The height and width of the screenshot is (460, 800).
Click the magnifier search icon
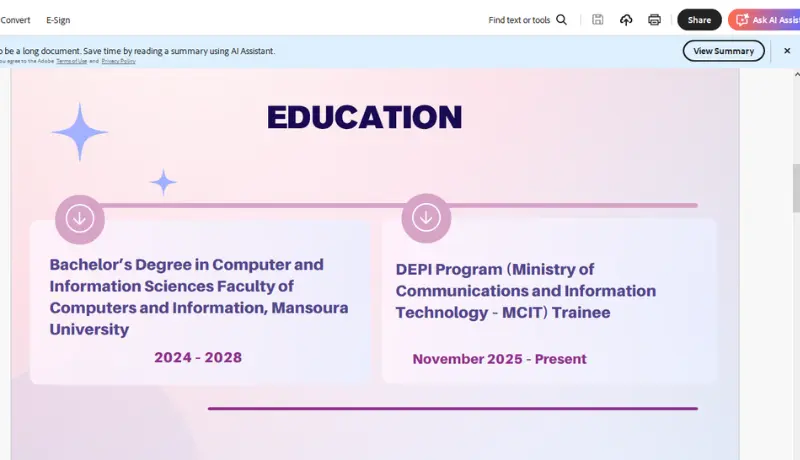coord(561,20)
